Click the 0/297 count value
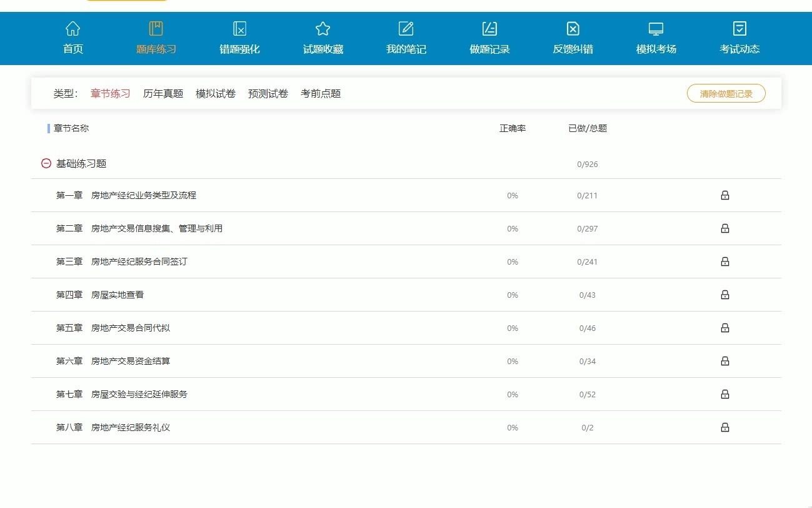Screen dimensions: 812x508 point(588,229)
